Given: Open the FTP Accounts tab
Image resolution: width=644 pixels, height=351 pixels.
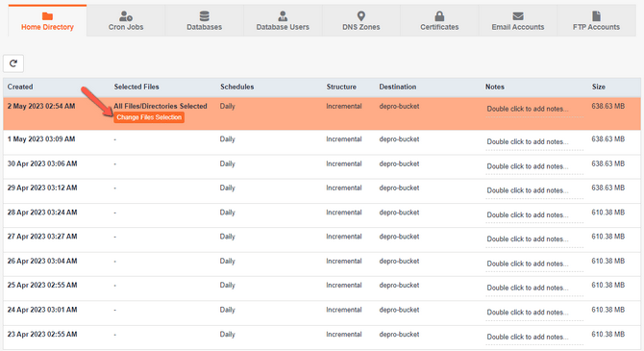Looking at the screenshot, I should (596, 20).
